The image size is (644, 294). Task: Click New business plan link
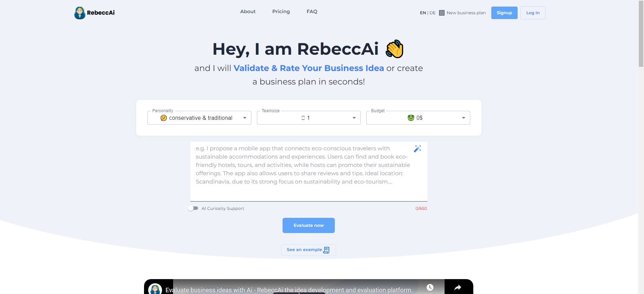click(466, 13)
